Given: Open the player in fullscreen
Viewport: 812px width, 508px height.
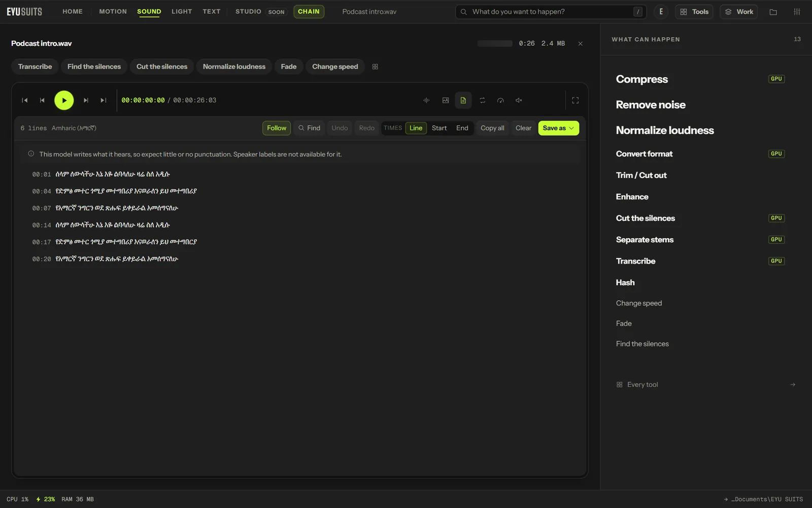Looking at the screenshot, I should 576,101.
